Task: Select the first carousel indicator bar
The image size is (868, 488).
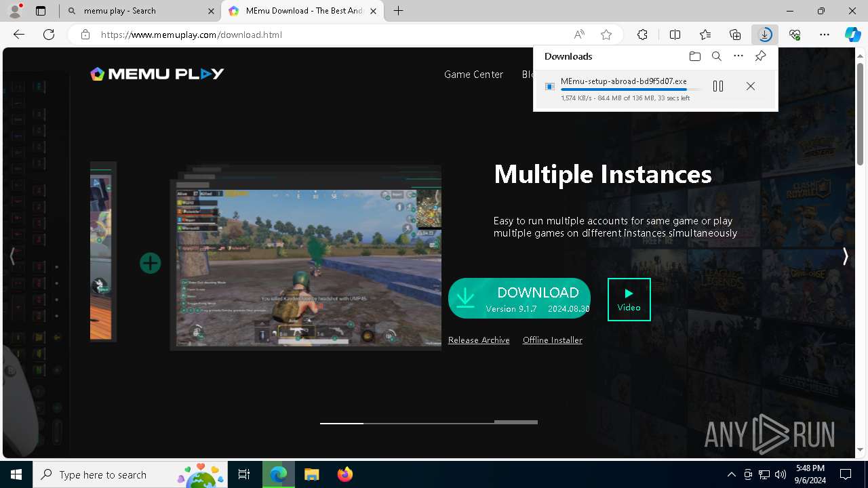Action: [x=342, y=423]
